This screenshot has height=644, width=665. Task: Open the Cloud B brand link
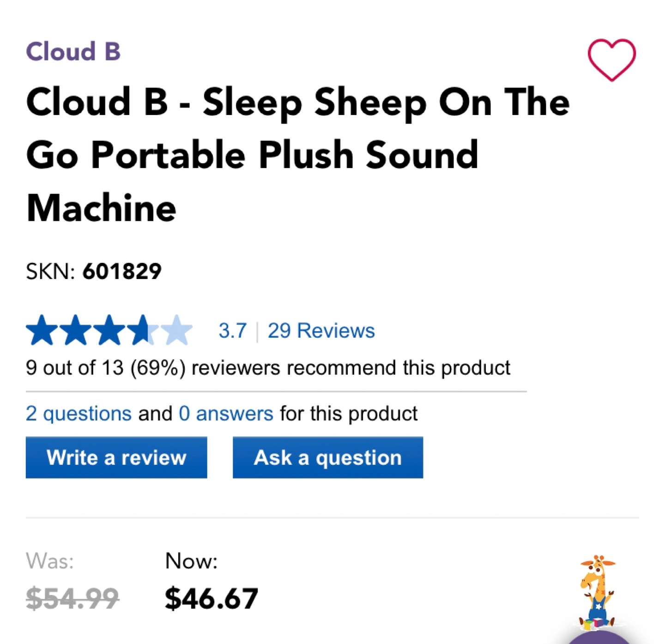click(x=73, y=51)
